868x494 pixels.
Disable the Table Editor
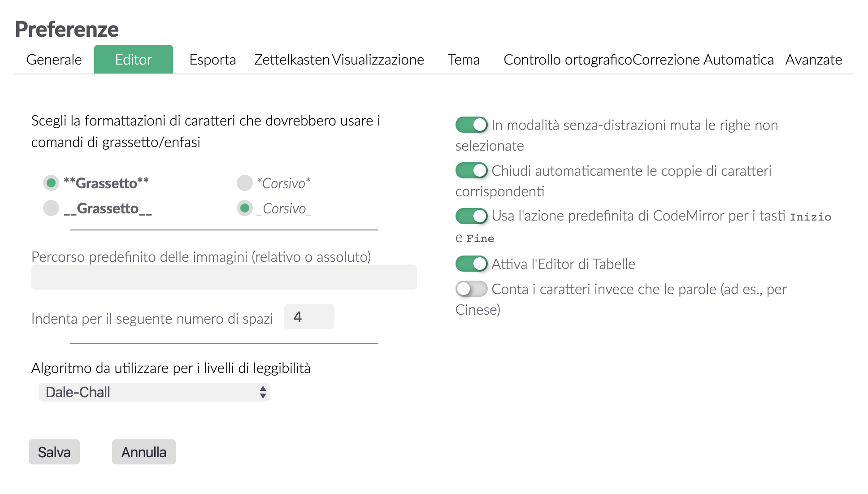click(471, 264)
